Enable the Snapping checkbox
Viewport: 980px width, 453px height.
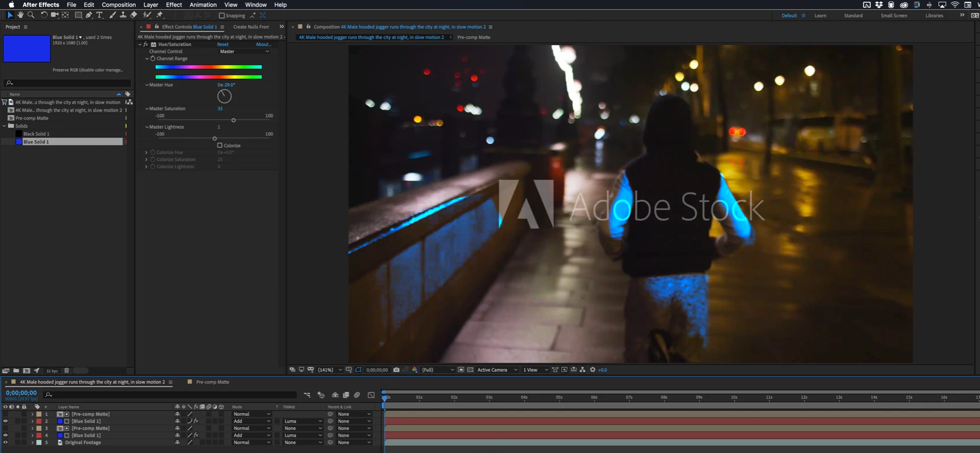(222, 15)
